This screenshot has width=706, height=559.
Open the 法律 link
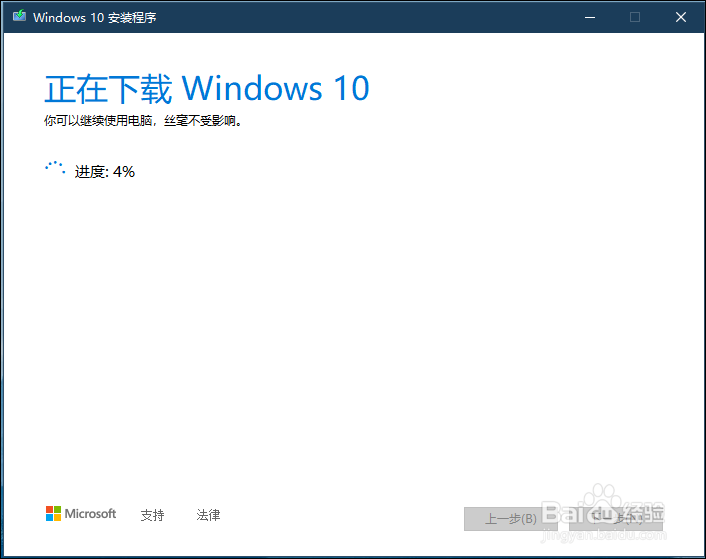tap(208, 515)
